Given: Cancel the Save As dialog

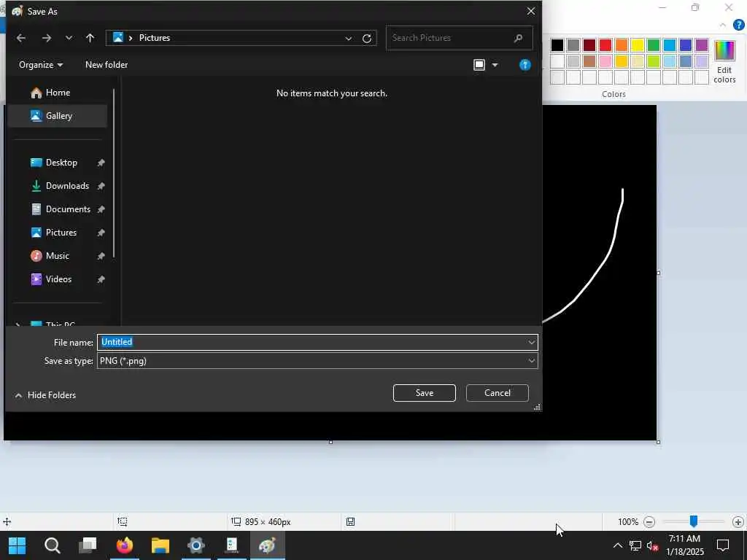Looking at the screenshot, I should (497, 393).
